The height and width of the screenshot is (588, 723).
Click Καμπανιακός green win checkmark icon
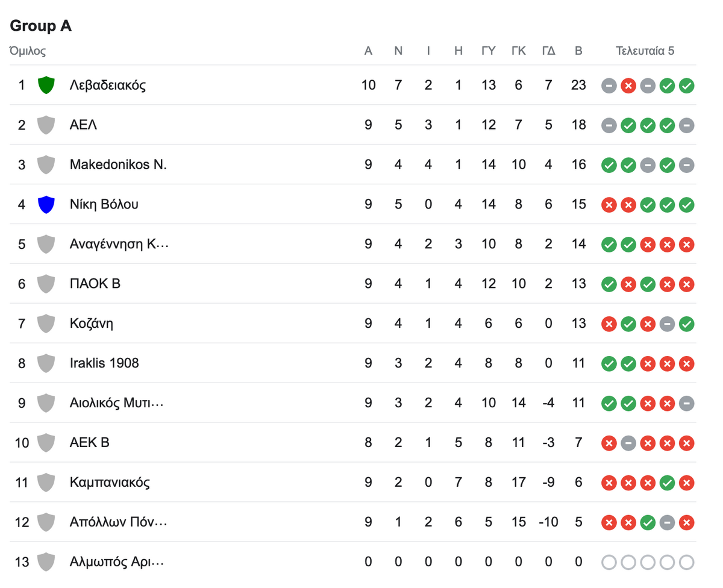[x=667, y=483]
